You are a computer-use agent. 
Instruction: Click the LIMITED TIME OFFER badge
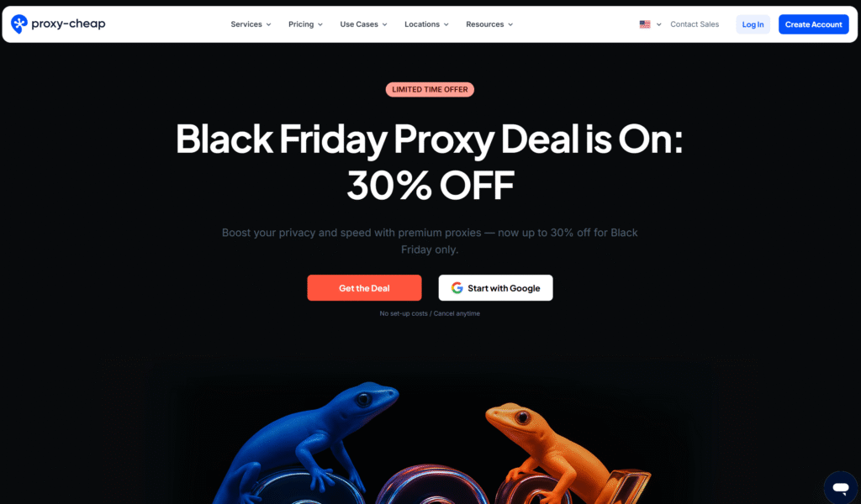(x=430, y=89)
